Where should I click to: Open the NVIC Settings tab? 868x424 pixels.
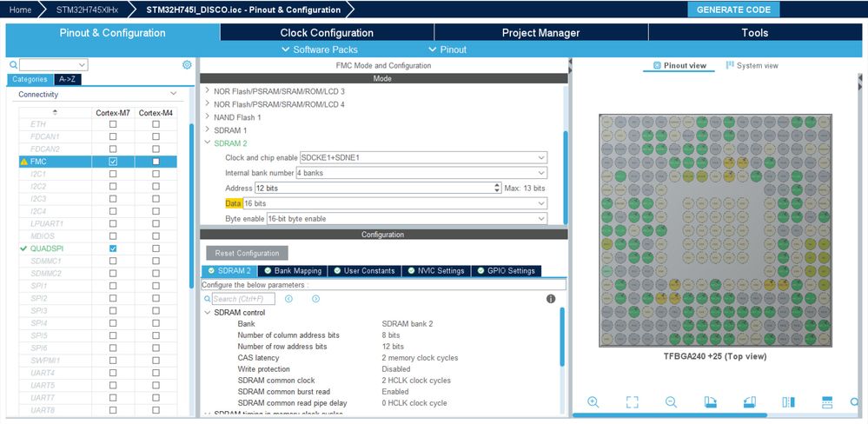[x=436, y=271]
